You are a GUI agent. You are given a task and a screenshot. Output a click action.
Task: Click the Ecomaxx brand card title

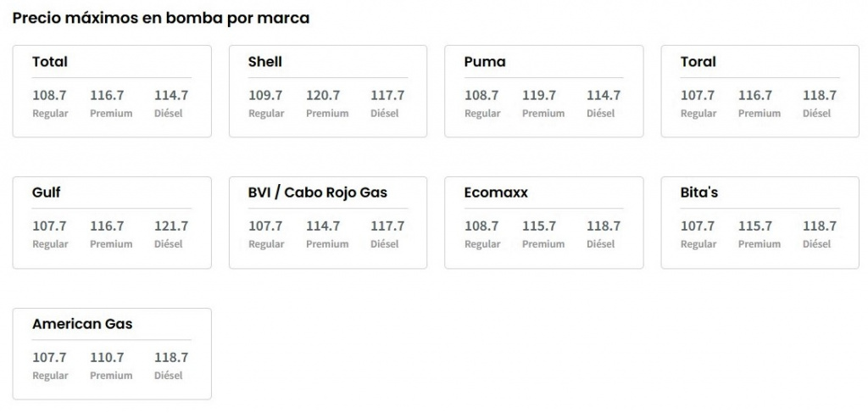point(496,193)
